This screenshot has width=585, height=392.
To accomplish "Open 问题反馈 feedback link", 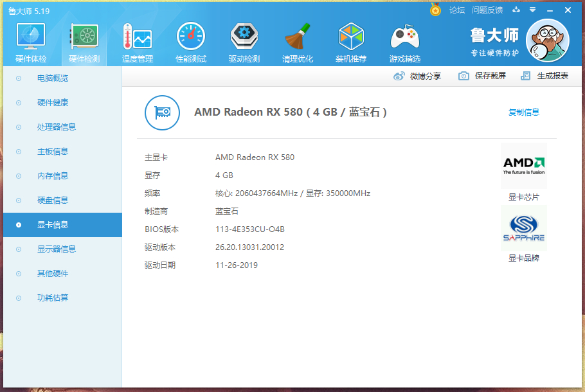I will pyautogui.click(x=487, y=10).
